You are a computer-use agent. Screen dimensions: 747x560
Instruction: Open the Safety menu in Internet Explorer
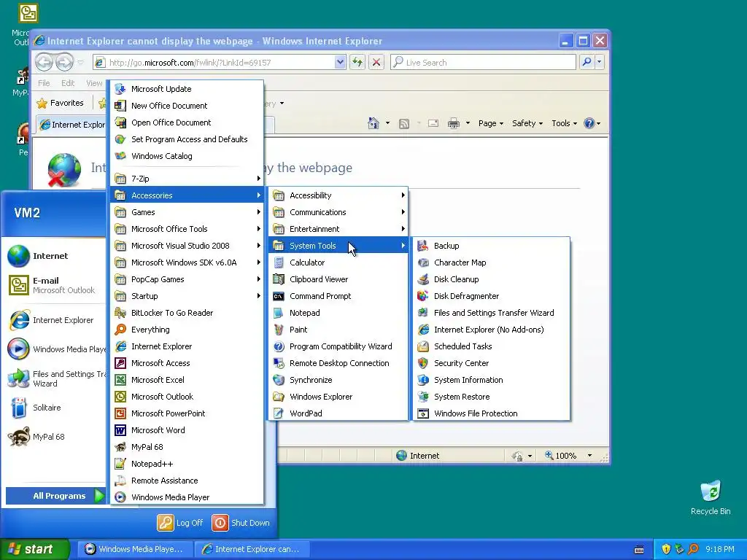[527, 123]
